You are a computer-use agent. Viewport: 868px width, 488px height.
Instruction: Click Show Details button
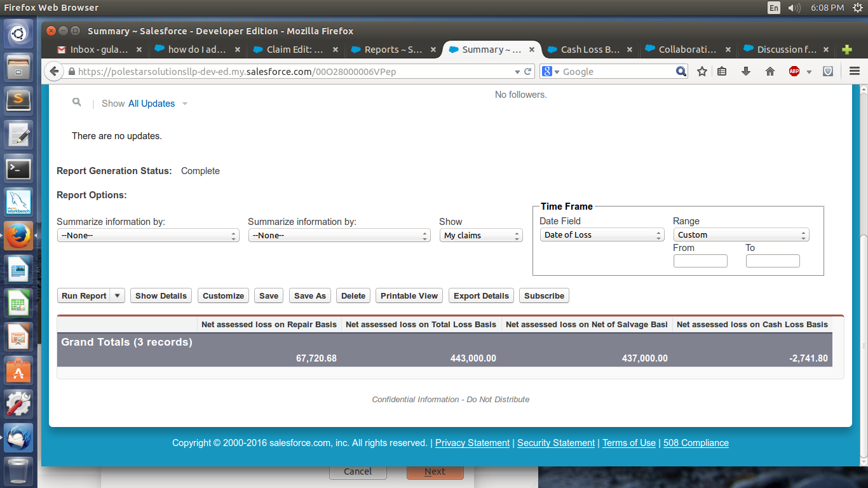161,296
